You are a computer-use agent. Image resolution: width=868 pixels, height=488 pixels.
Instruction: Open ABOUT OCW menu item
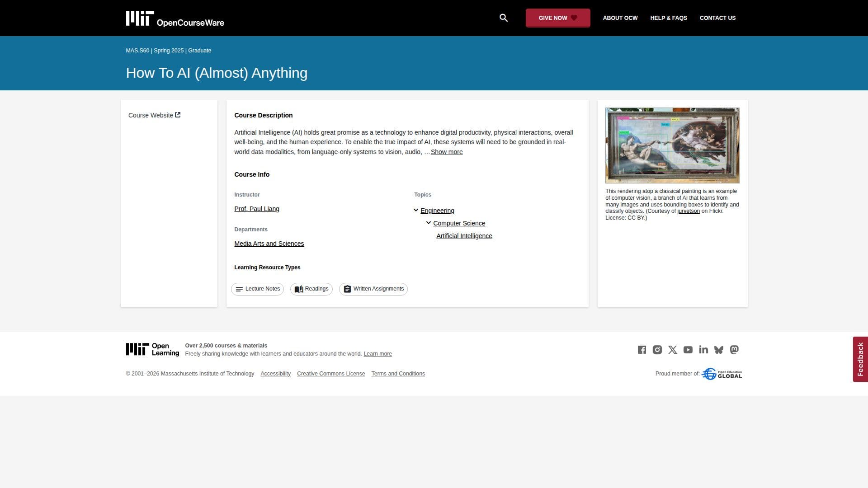pyautogui.click(x=620, y=18)
